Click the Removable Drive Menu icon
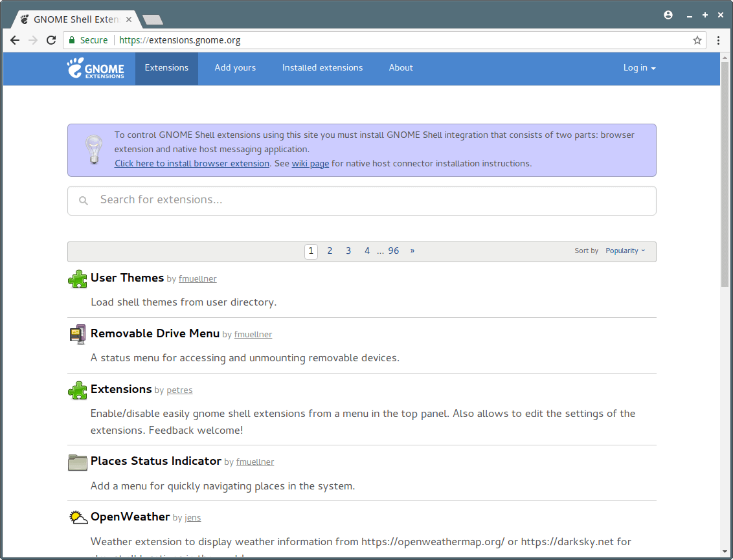The height and width of the screenshot is (560, 733). 78,334
